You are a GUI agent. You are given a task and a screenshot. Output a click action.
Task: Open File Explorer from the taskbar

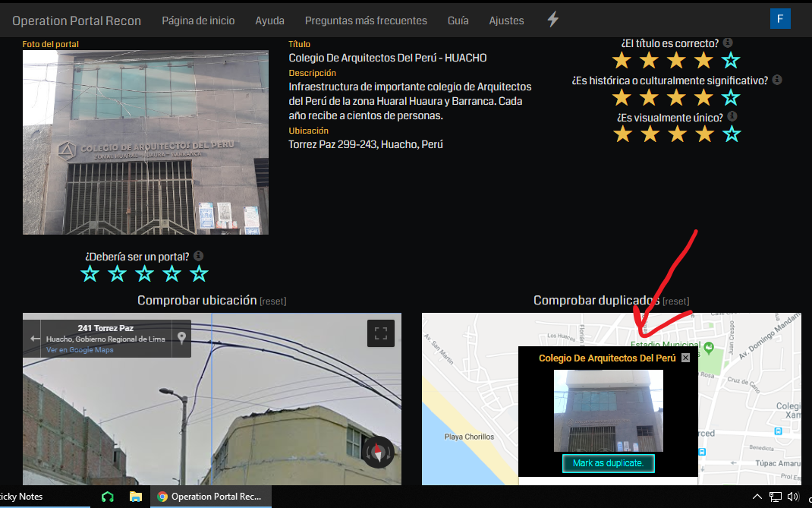pyautogui.click(x=136, y=497)
